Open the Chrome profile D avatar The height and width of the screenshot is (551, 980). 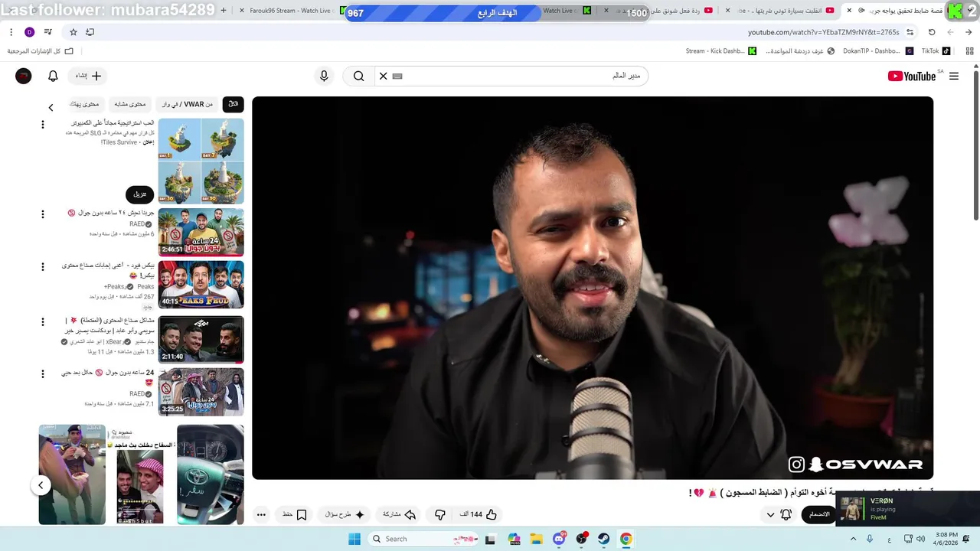(29, 32)
